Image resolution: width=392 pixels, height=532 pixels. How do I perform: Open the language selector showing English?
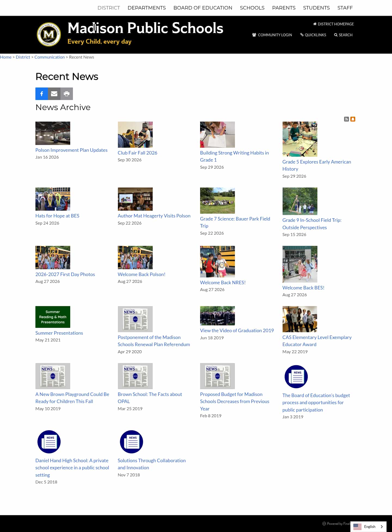click(x=368, y=527)
